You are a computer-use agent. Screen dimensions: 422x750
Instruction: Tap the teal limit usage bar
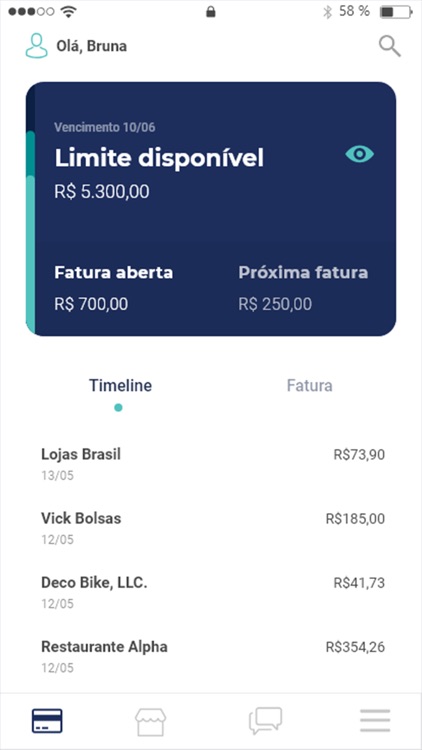click(x=31, y=232)
